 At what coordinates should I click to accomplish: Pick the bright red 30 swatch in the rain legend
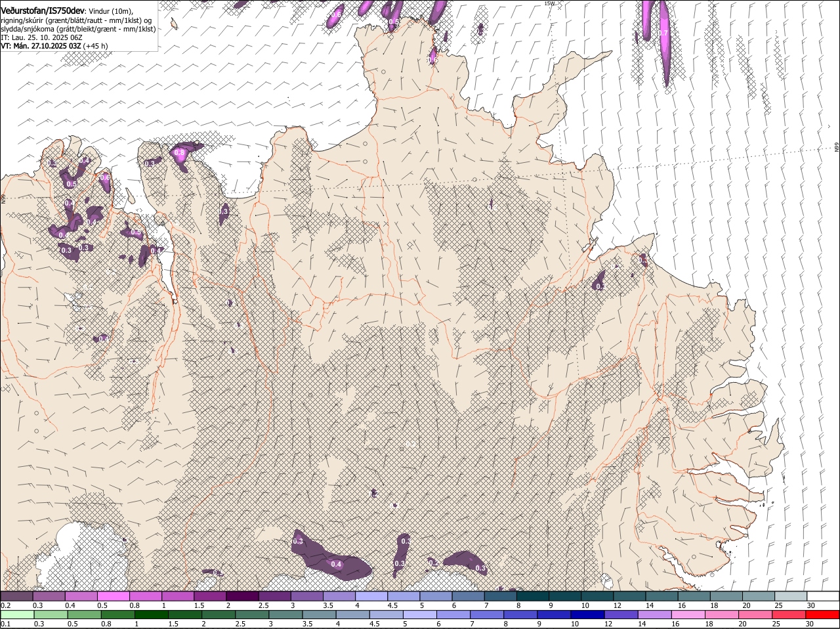coord(822,615)
